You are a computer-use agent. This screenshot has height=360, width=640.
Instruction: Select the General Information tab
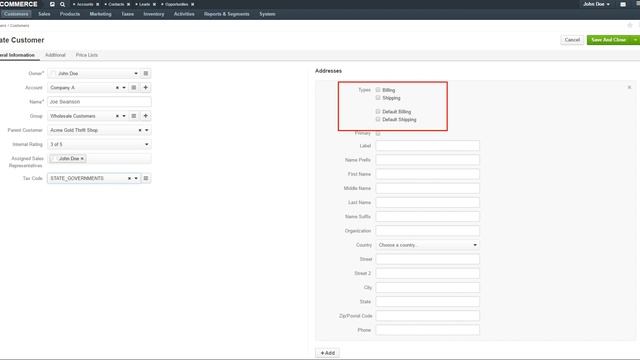tap(18, 55)
